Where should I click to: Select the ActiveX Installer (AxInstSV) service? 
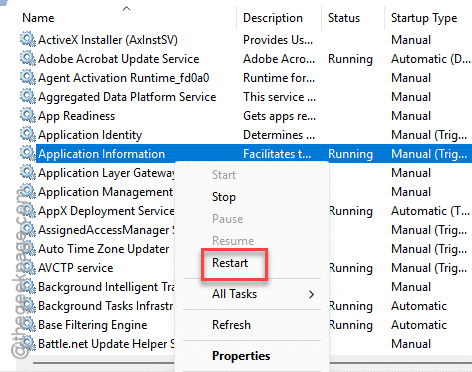click(x=108, y=40)
